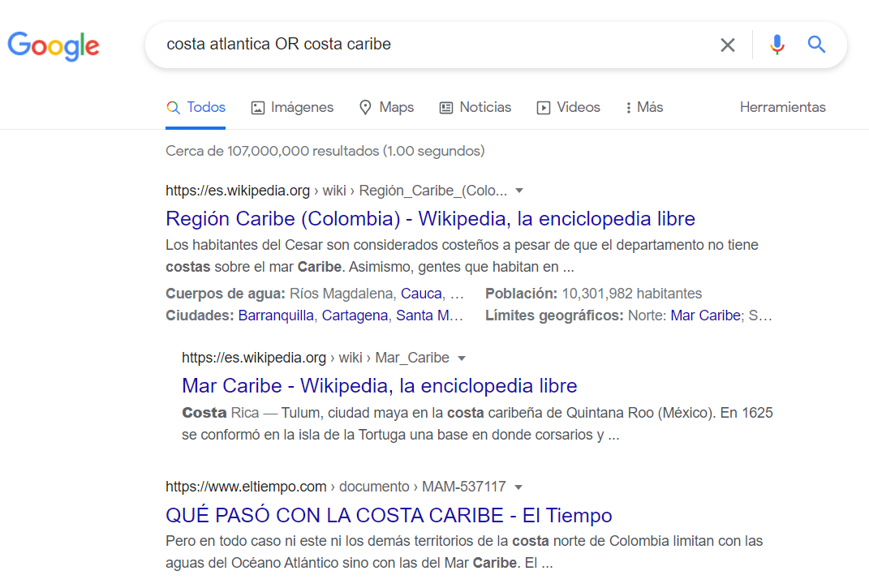Click the Videos play icon
The image size is (869, 588).
point(543,108)
